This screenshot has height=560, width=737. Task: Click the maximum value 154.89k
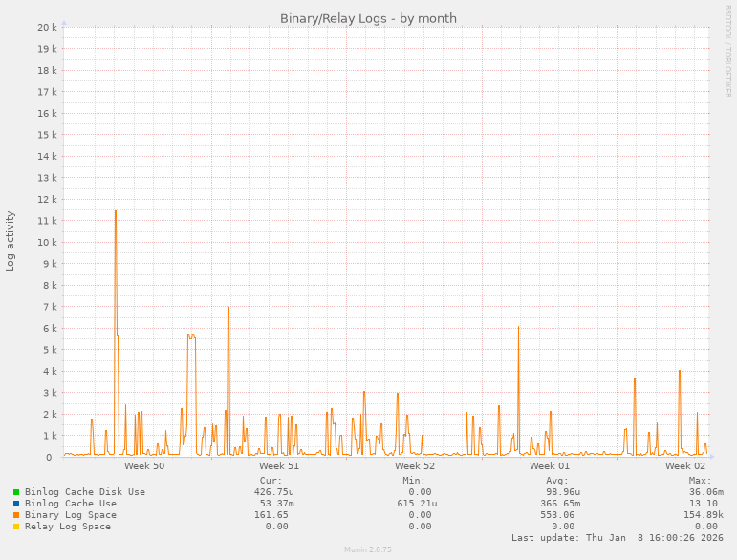(x=704, y=515)
